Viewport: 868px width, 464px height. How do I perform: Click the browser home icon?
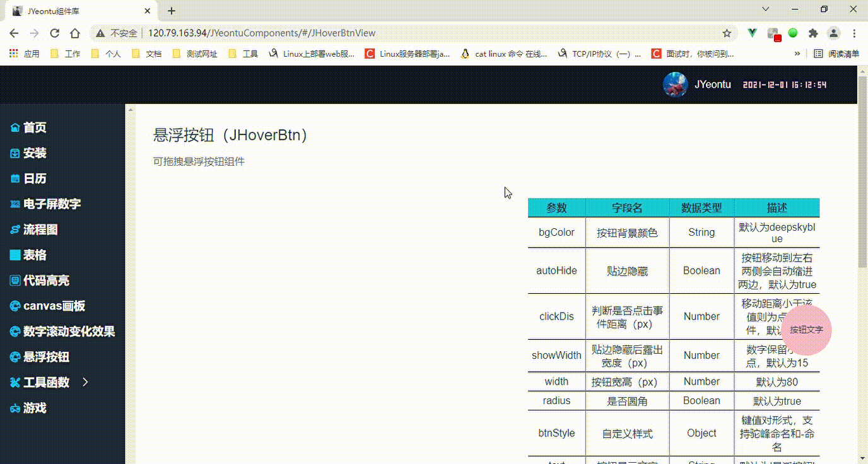coord(75,33)
